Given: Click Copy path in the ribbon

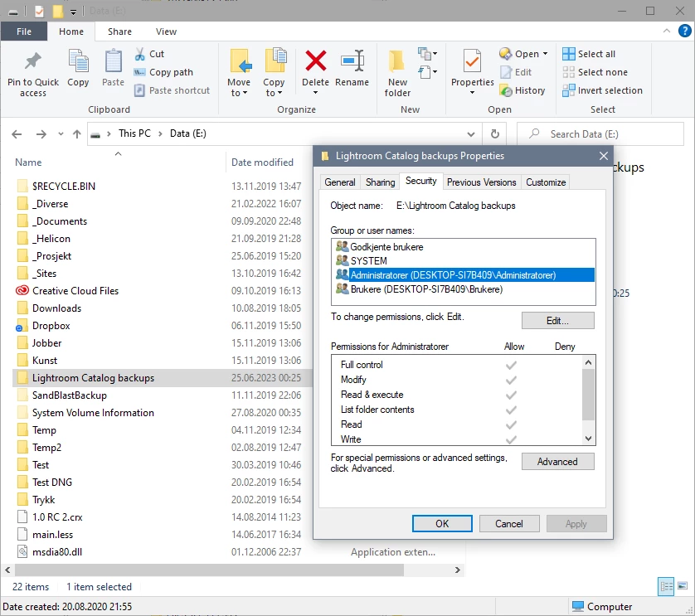Looking at the screenshot, I should (163, 72).
